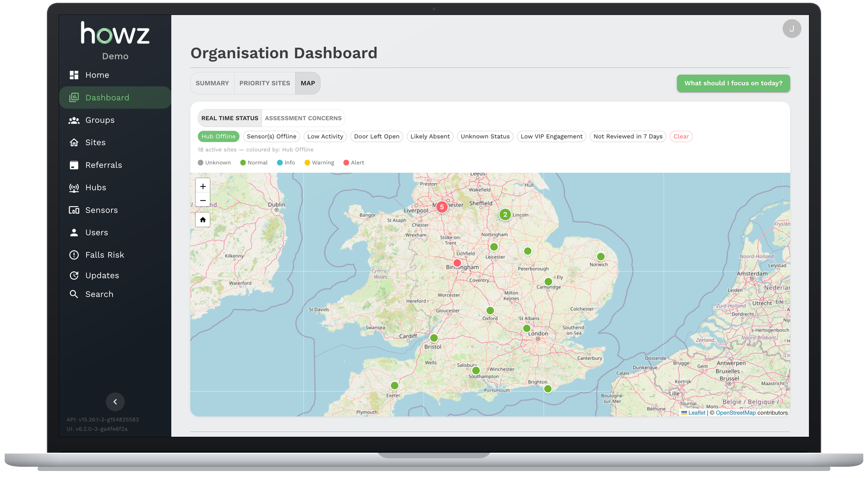Screen dimensions: 868x478
Task: Click the Sensors devices icon
Action: point(74,210)
